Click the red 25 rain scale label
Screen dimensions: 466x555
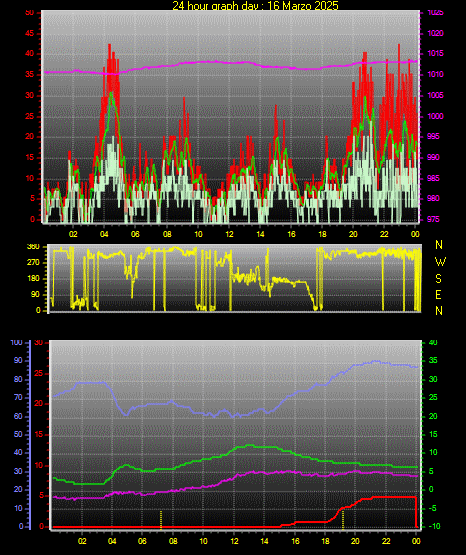[39, 373]
